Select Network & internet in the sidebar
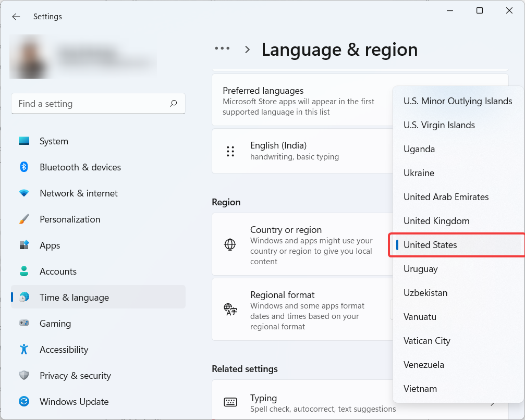The width and height of the screenshot is (525, 420). click(x=98, y=193)
